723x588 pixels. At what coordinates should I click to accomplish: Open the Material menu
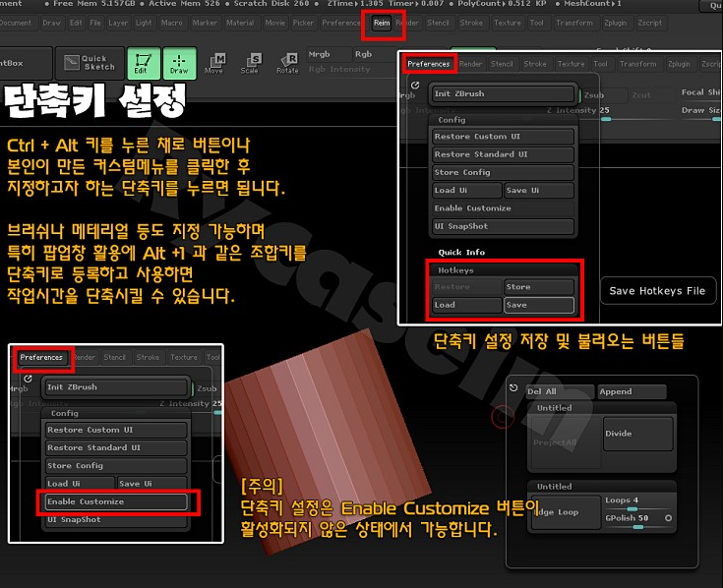(240, 23)
